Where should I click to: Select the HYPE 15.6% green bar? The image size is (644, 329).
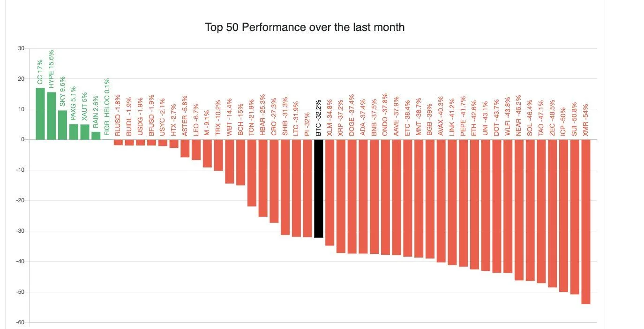pos(52,116)
